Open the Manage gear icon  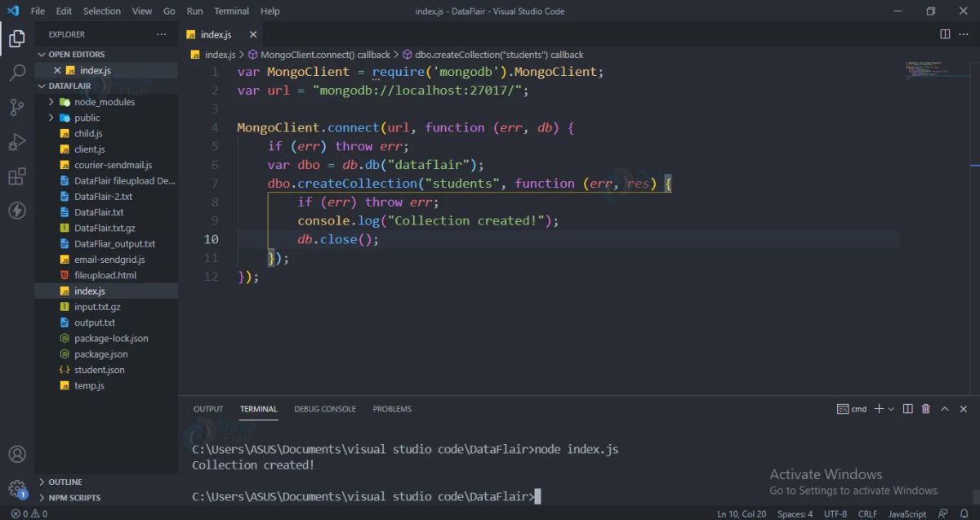click(x=17, y=489)
